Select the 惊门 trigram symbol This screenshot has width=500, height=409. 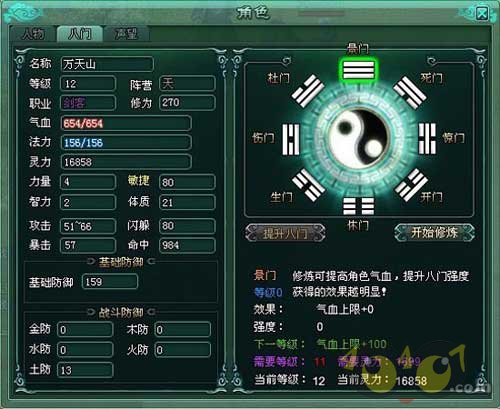[x=427, y=138]
